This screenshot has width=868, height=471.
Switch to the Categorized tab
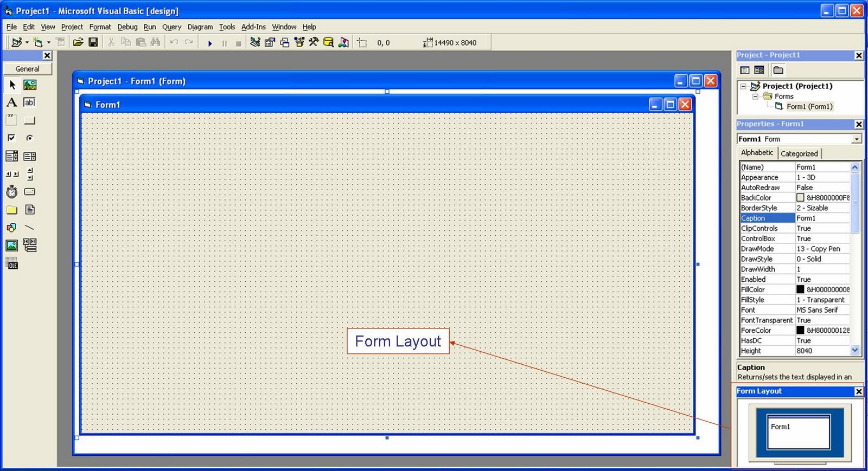click(799, 153)
